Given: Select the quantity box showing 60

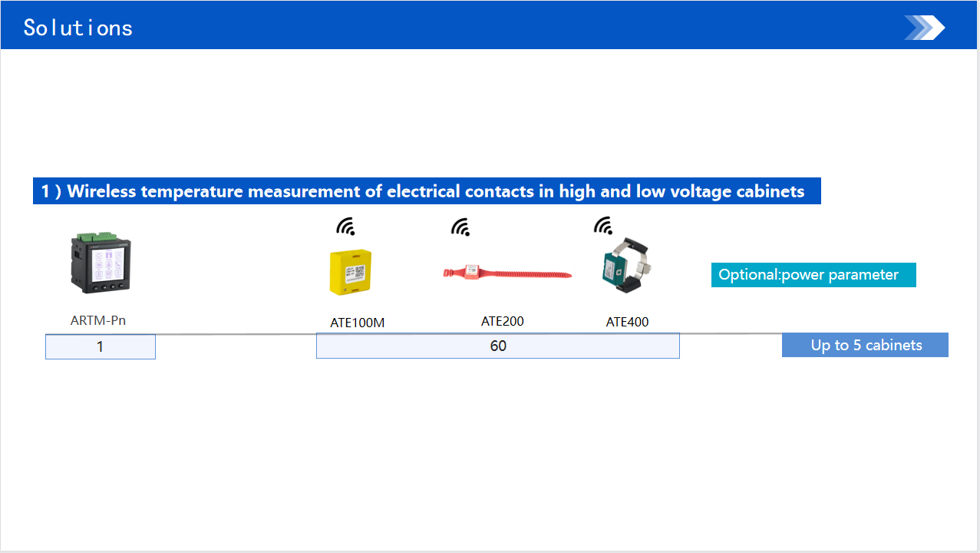Looking at the screenshot, I should point(498,346).
